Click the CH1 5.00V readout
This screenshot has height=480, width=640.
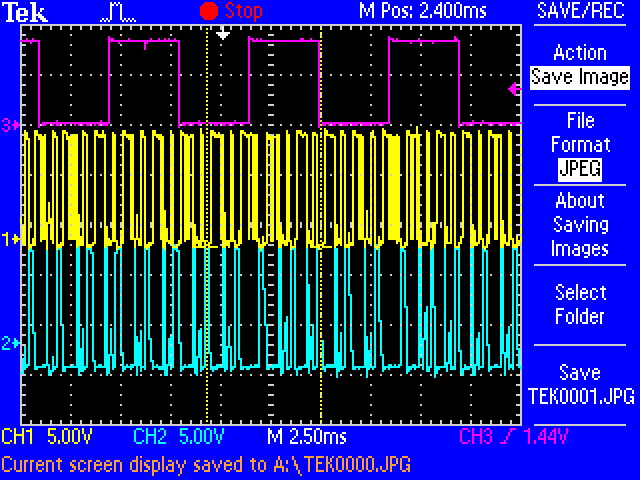pyautogui.click(x=47, y=437)
